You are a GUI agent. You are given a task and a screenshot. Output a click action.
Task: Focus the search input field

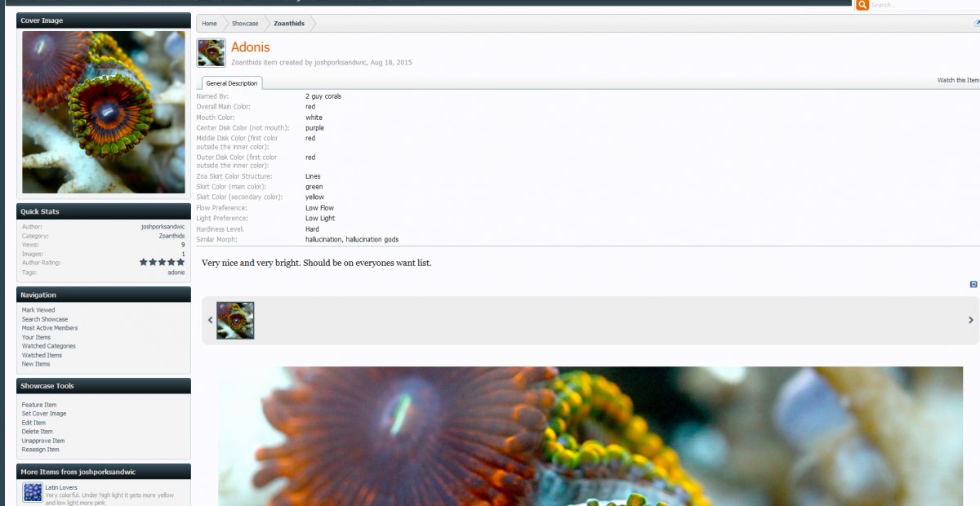click(924, 5)
